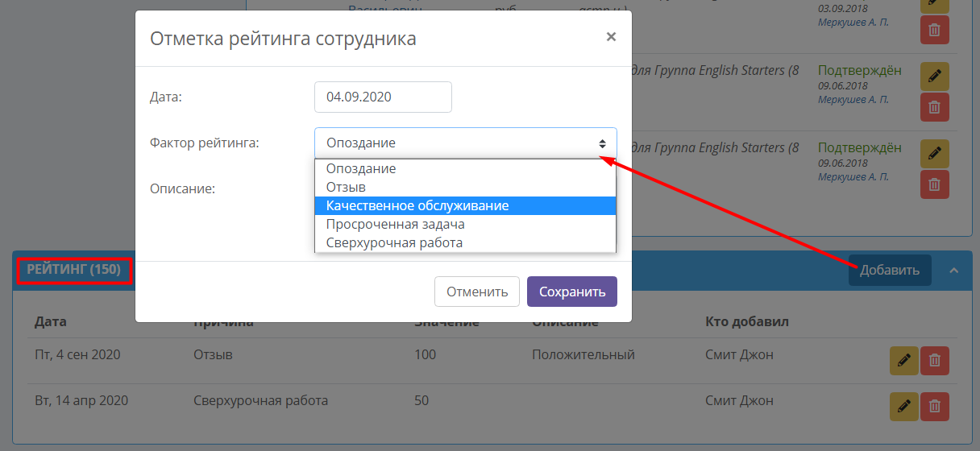Choose Отзыв from the factor list
Image resolution: width=980 pixels, height=451 pixels.
tap(465, 187)
